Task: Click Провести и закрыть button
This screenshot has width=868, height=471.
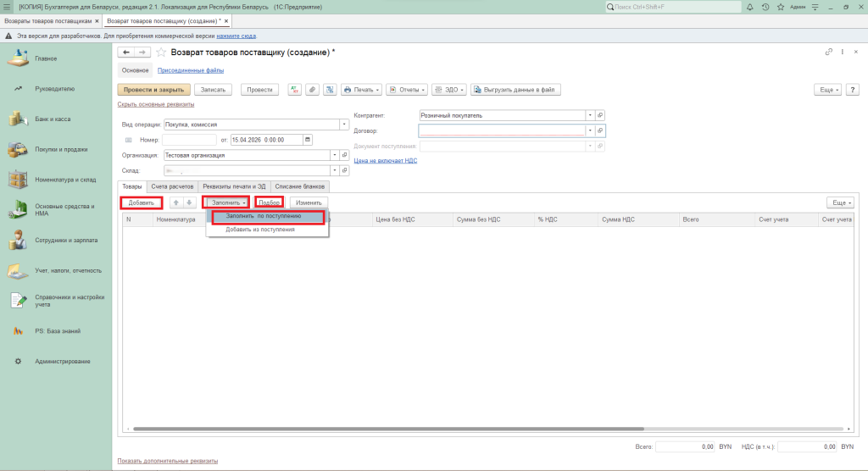Action: (x=153, y=89)
